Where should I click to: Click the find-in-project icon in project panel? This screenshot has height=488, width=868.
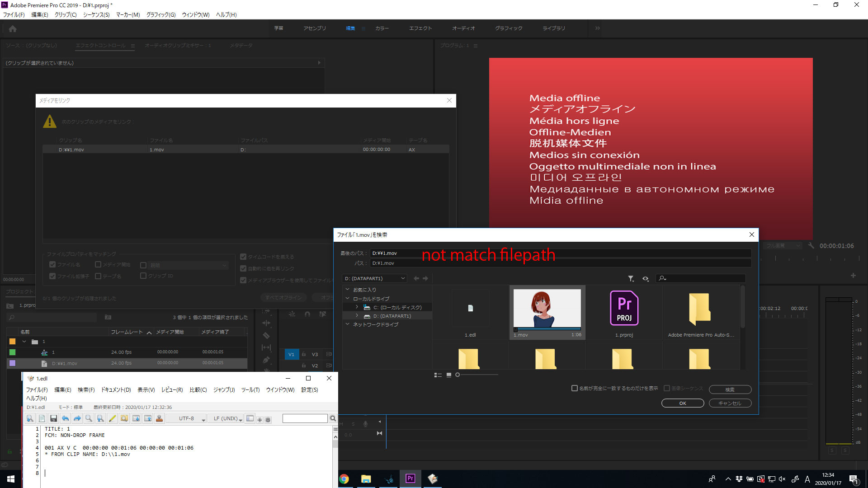[x=108, y=317]
